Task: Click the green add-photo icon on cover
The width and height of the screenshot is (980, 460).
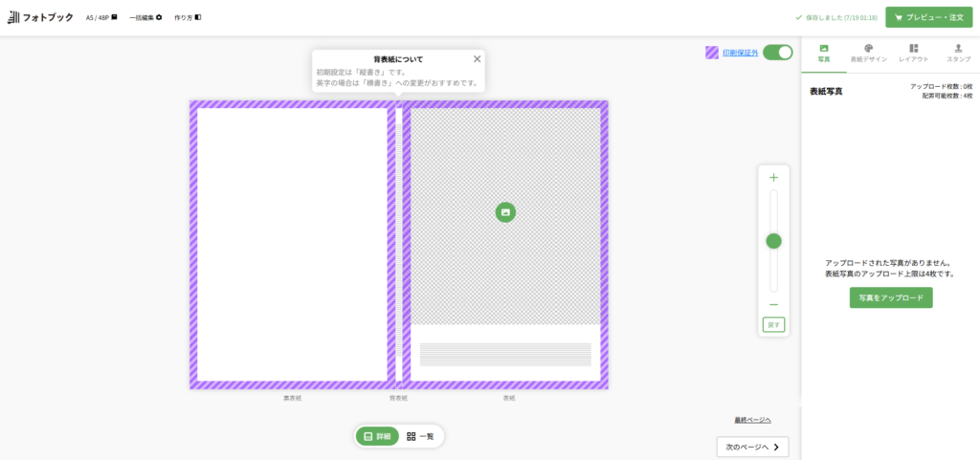Action: pyautogui.click(x=505, y=212)
